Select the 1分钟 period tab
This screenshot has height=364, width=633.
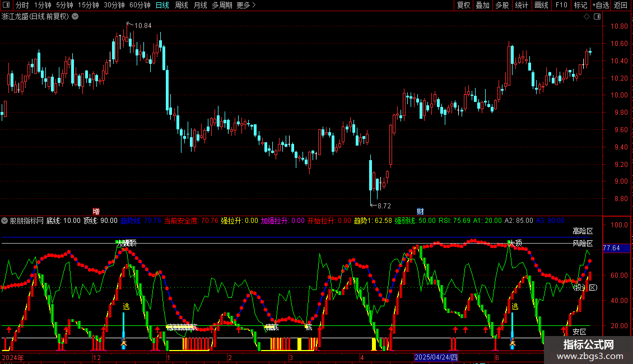43,5
